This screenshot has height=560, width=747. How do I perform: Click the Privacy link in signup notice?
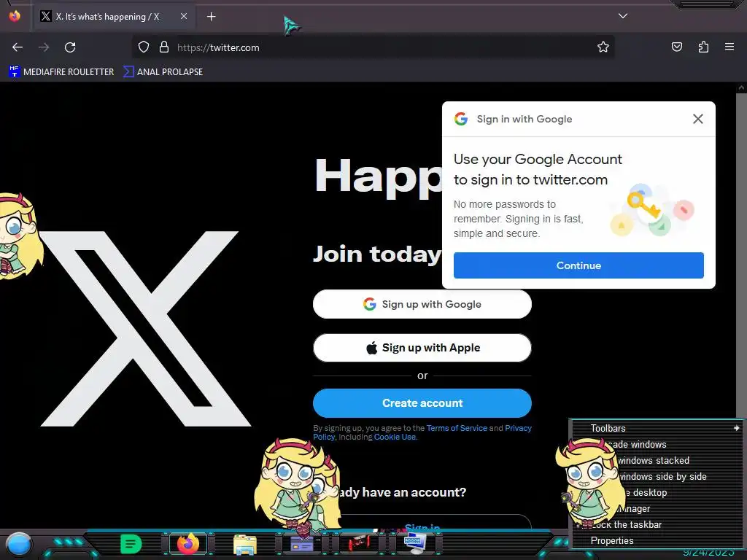point(519,428)
